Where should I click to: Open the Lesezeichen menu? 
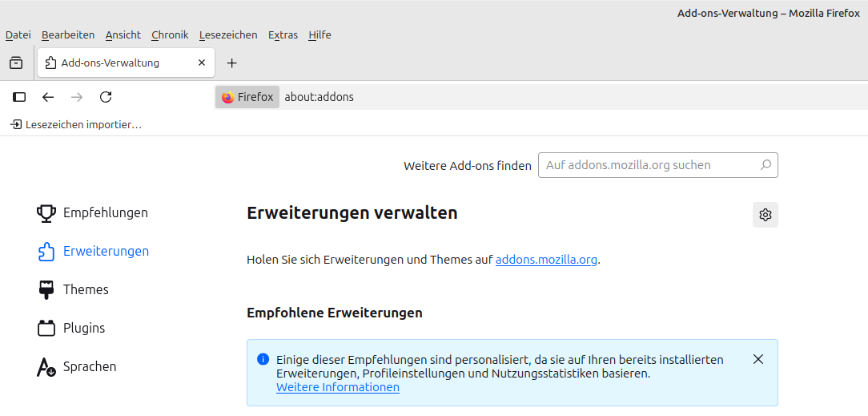coord(228,35)
